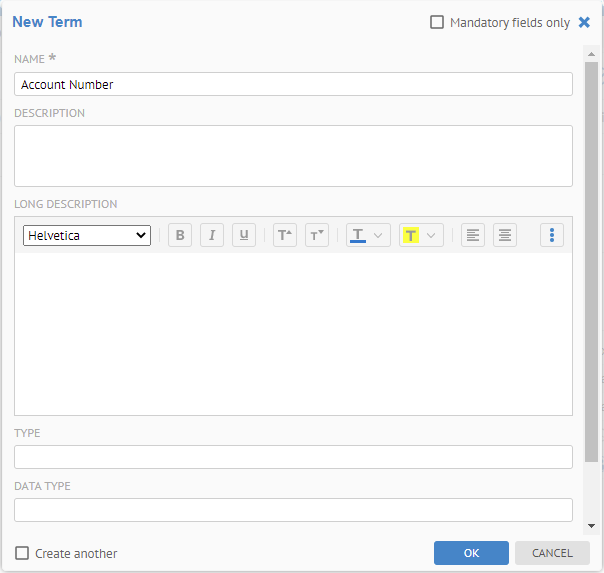Decrease font size with smaller T icon
This screenshot has width=604, height=573.
click(x=317, y=236)
